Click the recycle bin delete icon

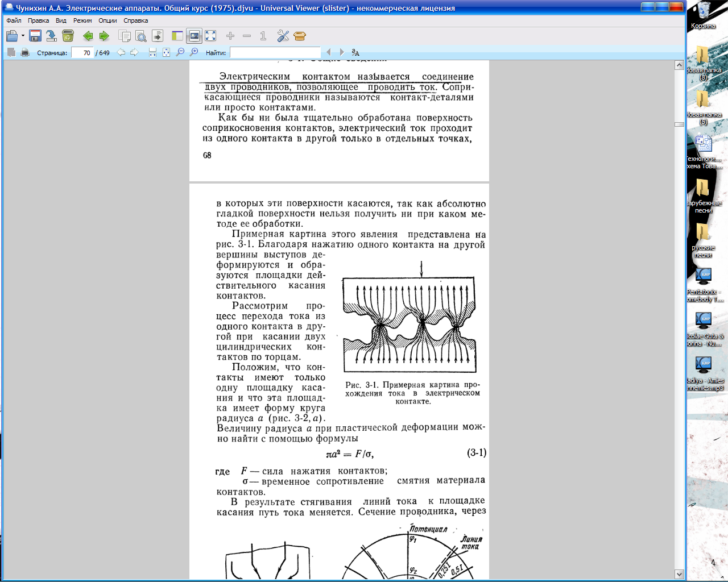pos(68,36)
